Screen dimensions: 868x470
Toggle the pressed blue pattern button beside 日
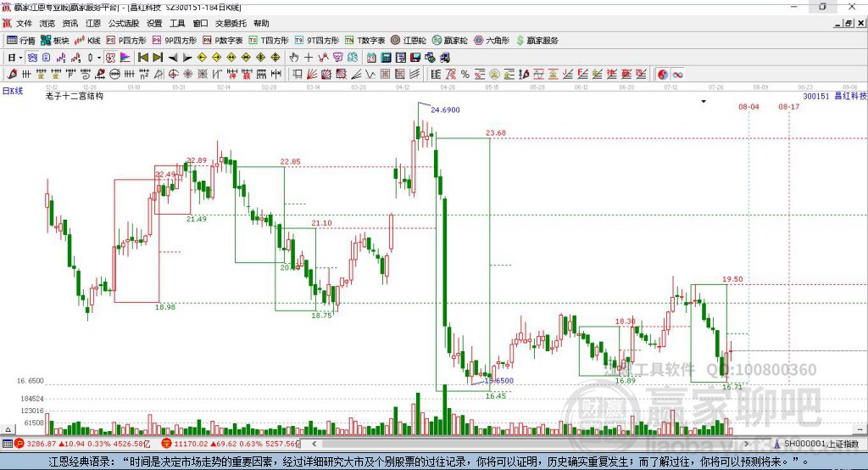click(32, 58)
